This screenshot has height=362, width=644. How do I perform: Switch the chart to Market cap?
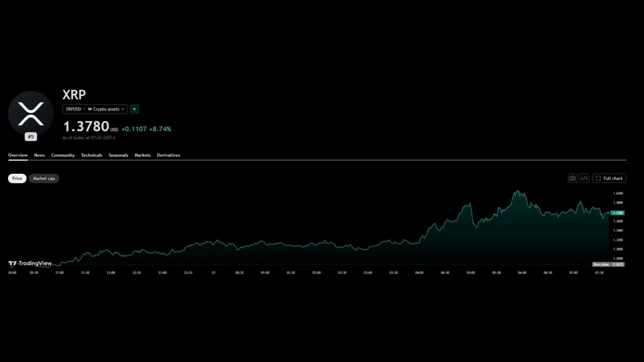point(44,178)
